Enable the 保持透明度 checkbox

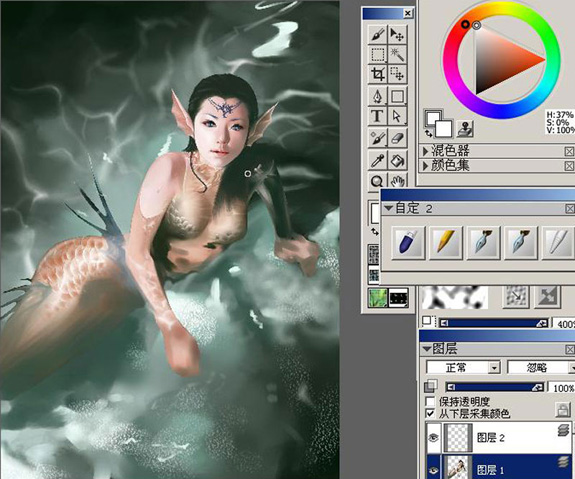(x=430, y=401)
